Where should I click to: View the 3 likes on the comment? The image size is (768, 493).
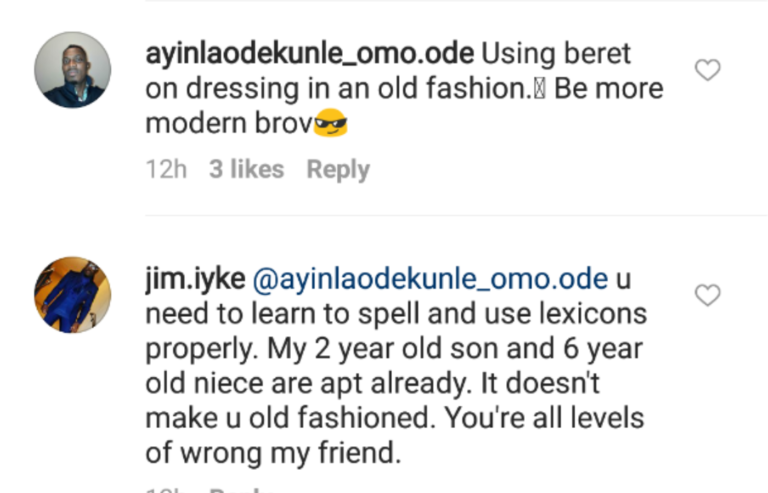coord(246,170)
